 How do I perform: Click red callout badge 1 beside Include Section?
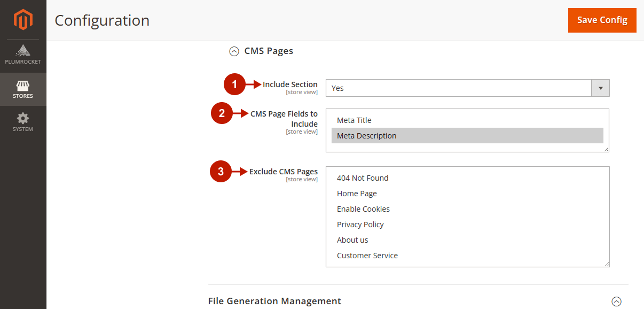[235, 84]
